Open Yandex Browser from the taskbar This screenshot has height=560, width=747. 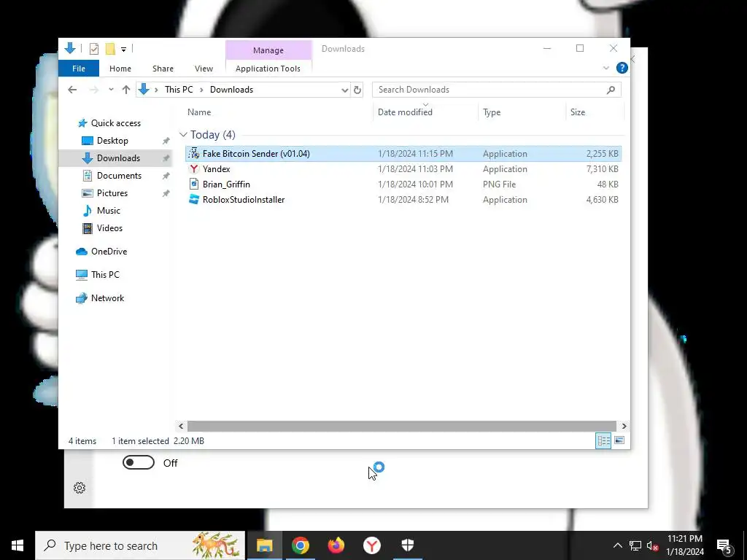[371, 545]
